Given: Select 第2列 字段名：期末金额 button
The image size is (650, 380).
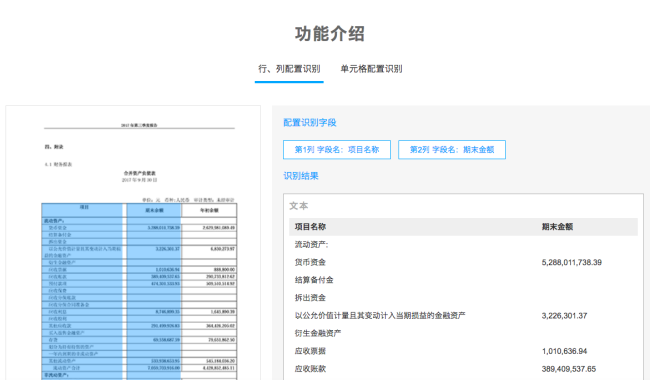Looking at the screenshot, I should point(452,150).
